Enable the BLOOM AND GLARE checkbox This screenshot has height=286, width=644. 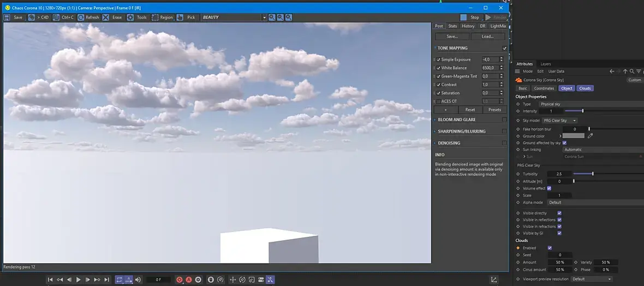[504, 120]
